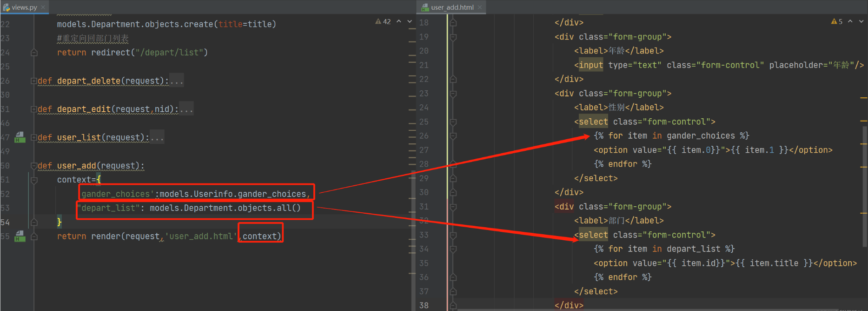The image size is (868, 311).
Task: Jump to previous problem in user_add.html
Action: [x=850, y=21]
